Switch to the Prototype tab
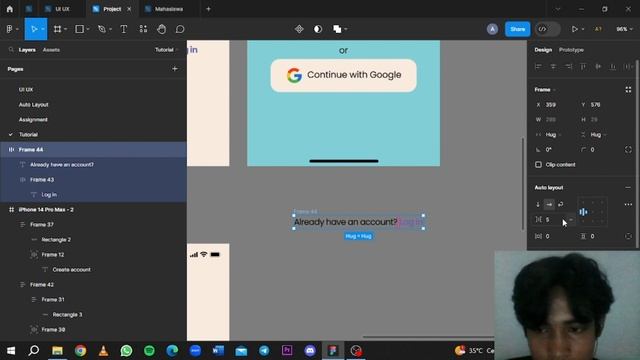 (x=571, y=50)
